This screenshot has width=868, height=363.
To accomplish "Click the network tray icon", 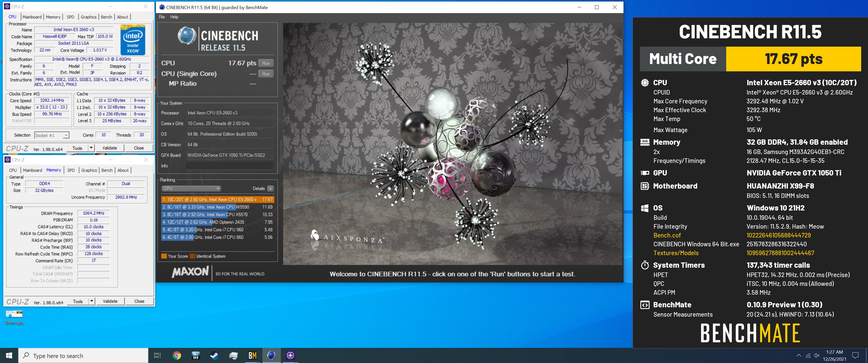I will click(x=808, y=356).
